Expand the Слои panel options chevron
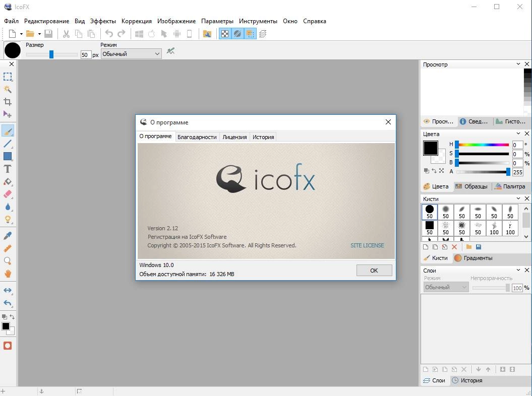Image resolution: width=532 pixels, height=396 pixels. (518, 270)
